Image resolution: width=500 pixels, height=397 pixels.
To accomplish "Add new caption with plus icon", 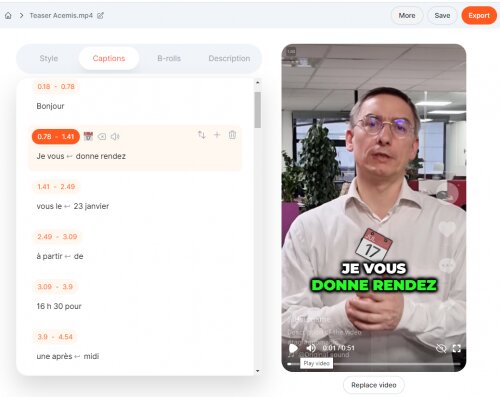I will coord(217,135).
